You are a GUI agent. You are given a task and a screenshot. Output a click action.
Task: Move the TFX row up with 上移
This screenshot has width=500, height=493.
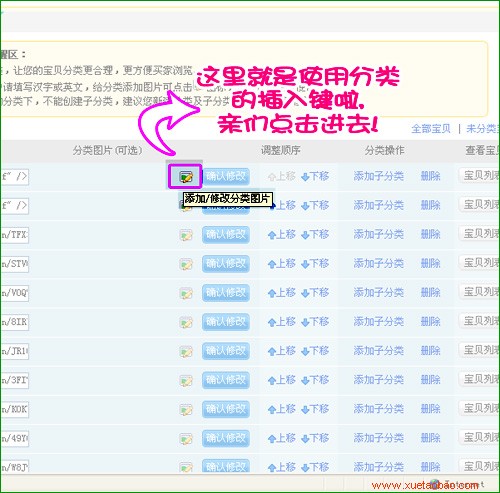click(282, 235)
